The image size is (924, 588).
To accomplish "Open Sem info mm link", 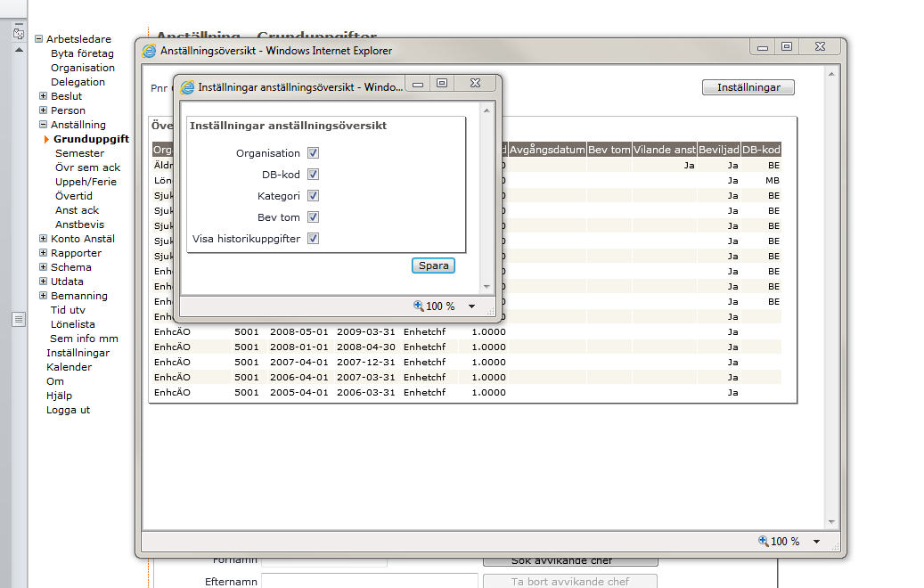I will tap(85, 339).
